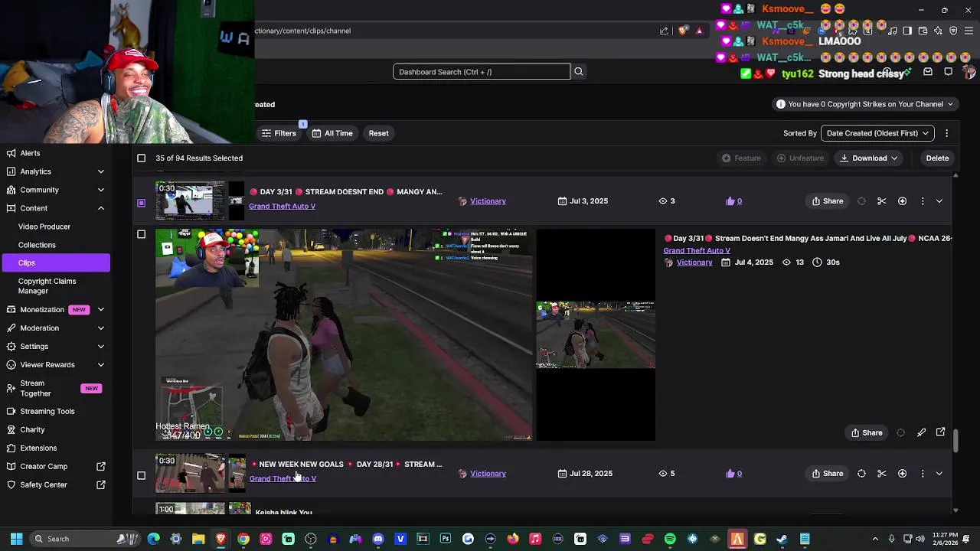Open the Clips page in sidebar
This screenshot has width=980, height=551.
[55, 262]
